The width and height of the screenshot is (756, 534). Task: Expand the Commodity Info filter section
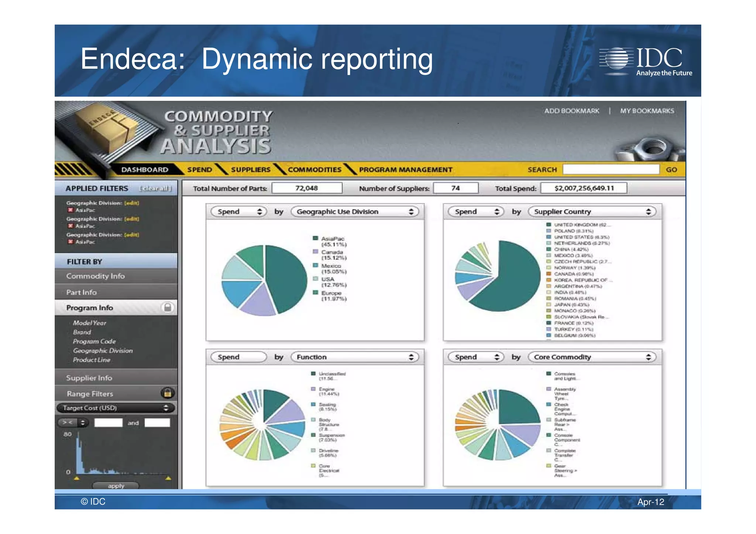tap(116, 276)
